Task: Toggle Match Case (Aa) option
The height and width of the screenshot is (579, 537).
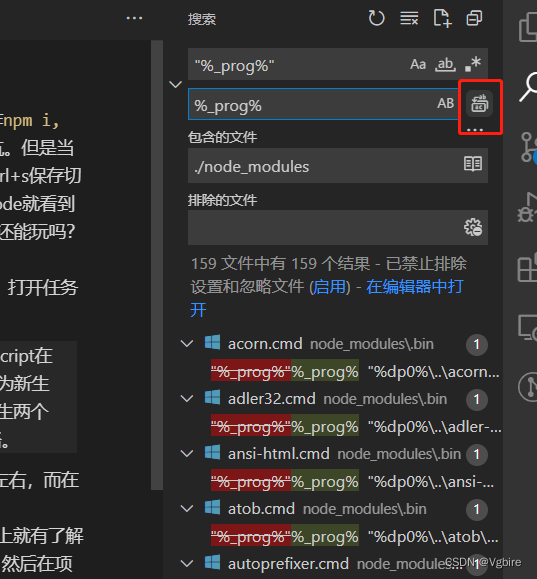Action: 418,64
